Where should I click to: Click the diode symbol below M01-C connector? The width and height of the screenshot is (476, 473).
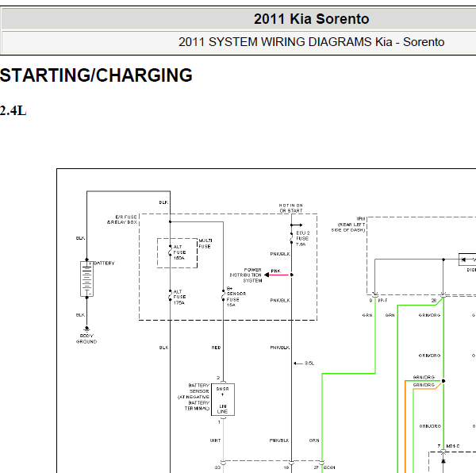click(443, 461)
